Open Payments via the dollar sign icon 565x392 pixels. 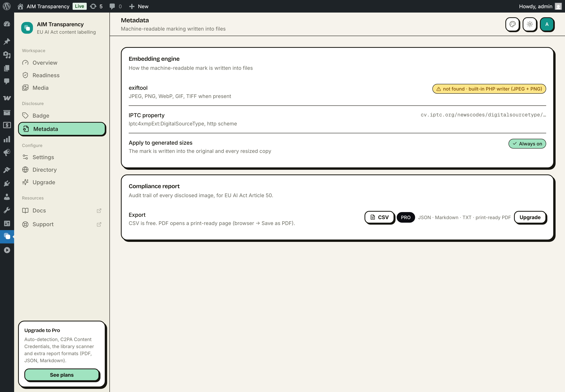pyautogui.click(x=7, y=125)
